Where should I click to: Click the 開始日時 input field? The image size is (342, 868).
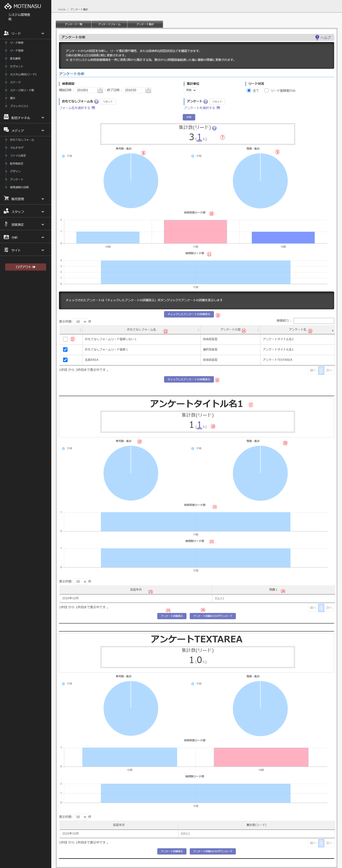point(86,90)
